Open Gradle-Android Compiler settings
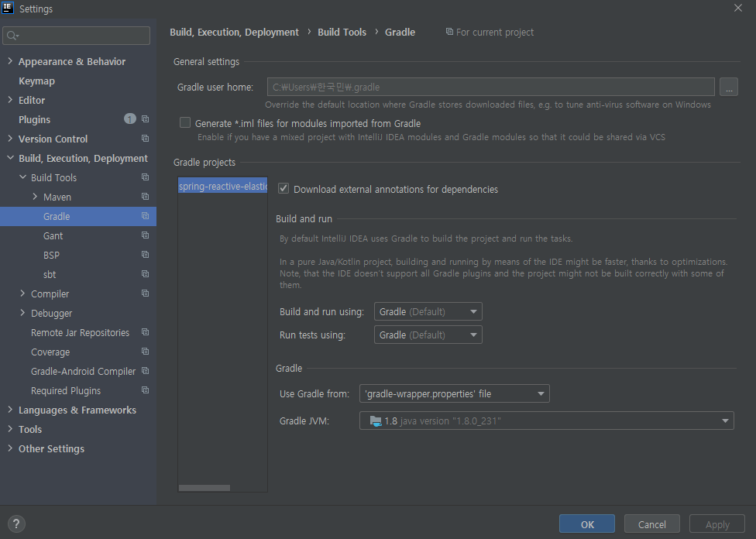The image size is (756, 539). tap(84, 371)
